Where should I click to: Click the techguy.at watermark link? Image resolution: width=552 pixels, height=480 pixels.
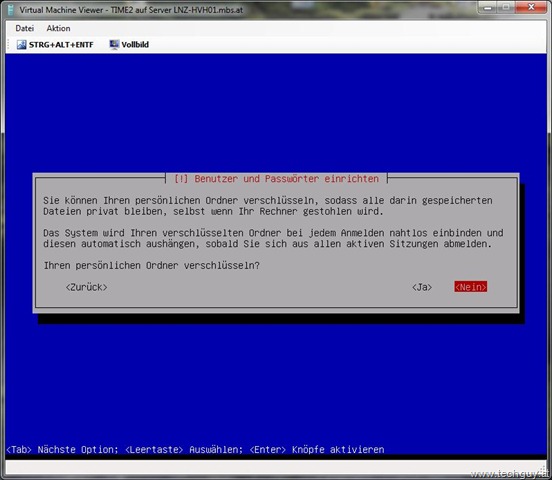(509, 474)
